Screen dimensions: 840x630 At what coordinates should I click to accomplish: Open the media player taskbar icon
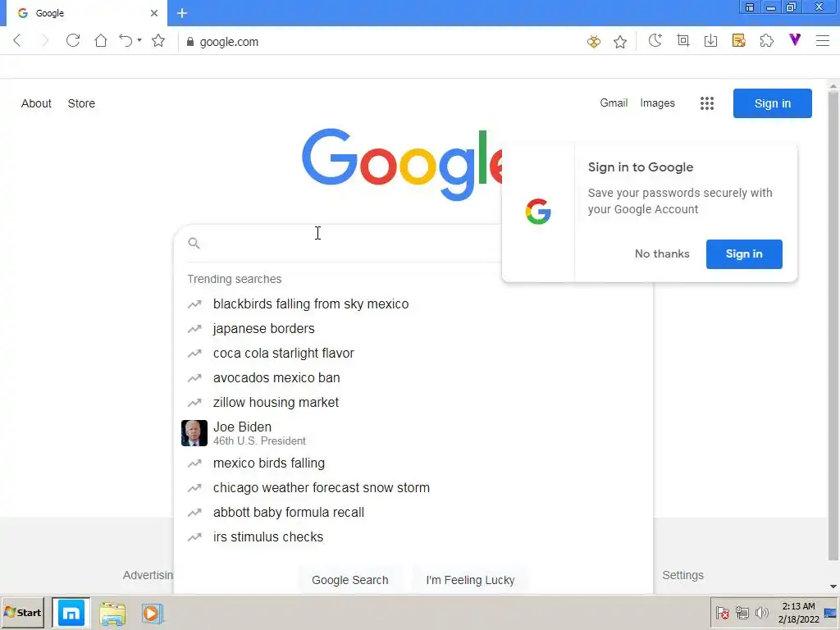pyautogui.click(x=152, y=614)
